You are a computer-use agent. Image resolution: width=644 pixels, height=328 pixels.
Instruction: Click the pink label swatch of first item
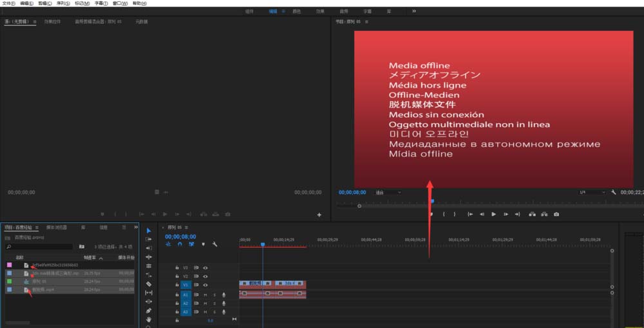pos(10,265)
